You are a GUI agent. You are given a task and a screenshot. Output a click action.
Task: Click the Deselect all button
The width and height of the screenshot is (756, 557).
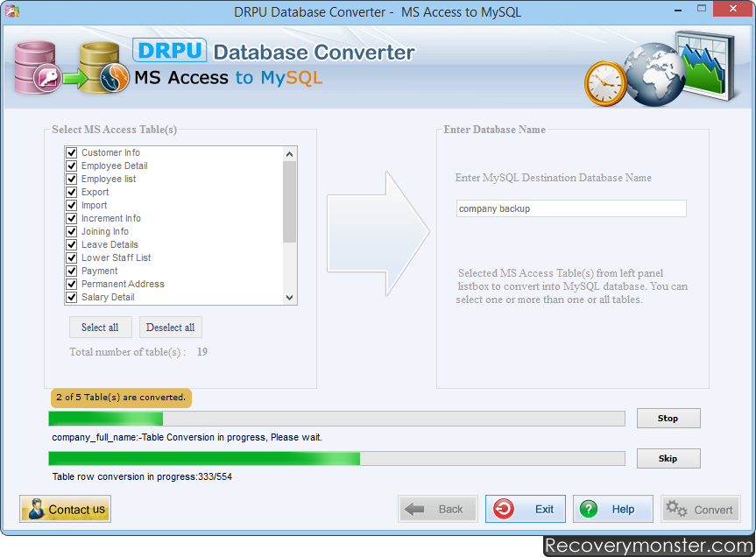click(171, 328)
